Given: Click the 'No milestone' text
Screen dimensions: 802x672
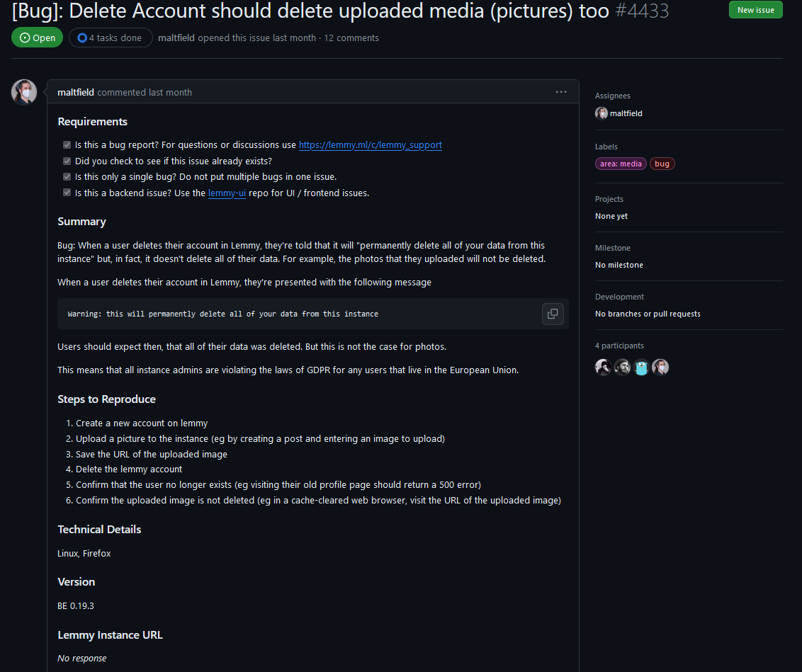Looking at the screenshot, I should point(619,265).
